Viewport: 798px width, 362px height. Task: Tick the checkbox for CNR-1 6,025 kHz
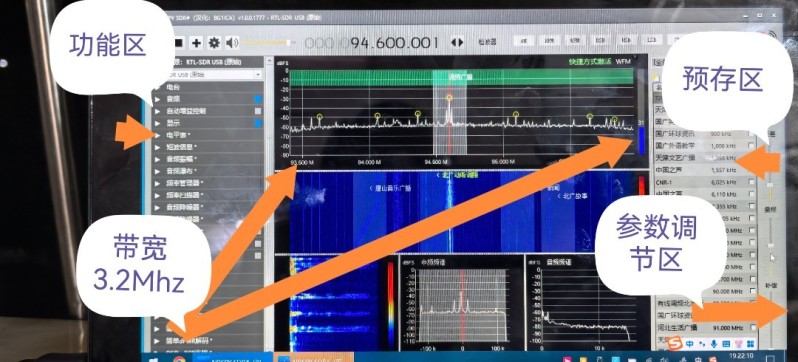tap(751, 182)
